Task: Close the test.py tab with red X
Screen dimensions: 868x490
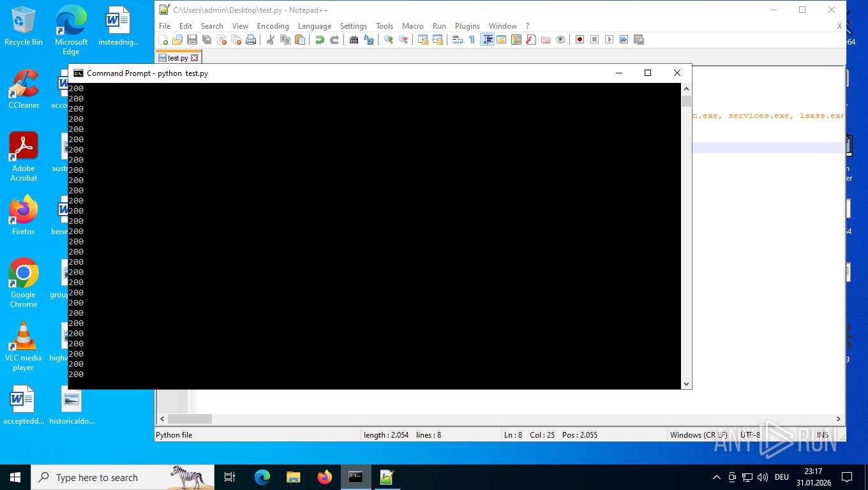Action: point(195,57)
